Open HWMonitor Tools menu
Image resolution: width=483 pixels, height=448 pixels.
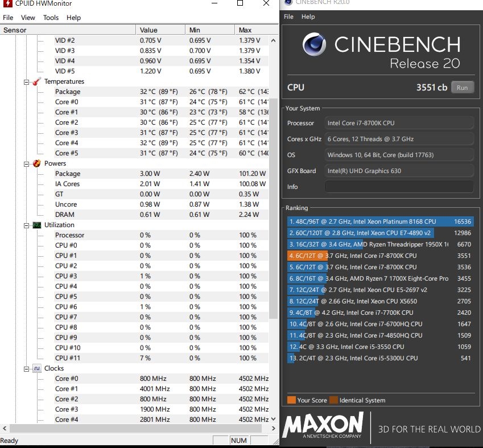[51, 18]
